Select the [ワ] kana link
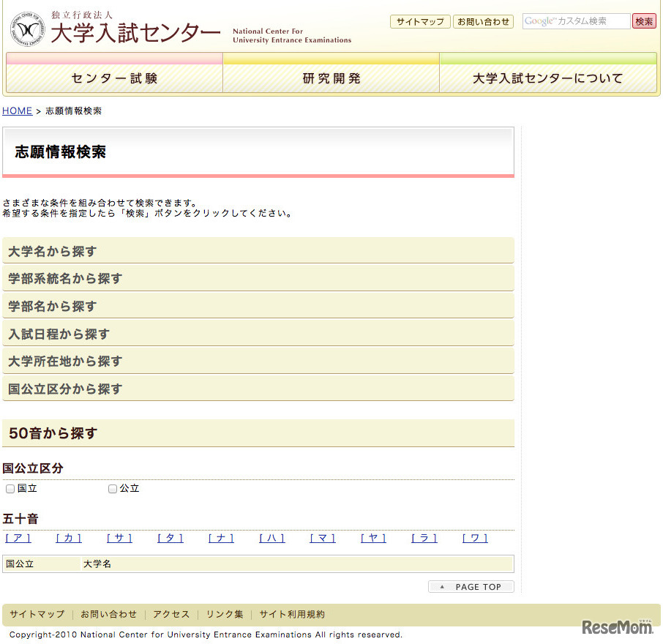663x644 pixels. point(474,537)
